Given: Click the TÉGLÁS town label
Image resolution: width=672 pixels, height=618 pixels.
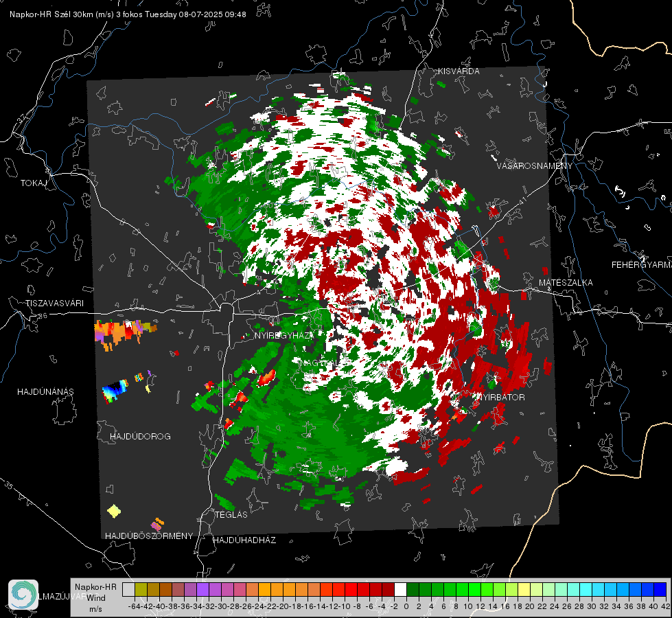Looking at the screenshot, I should click(x=231, y=514).
